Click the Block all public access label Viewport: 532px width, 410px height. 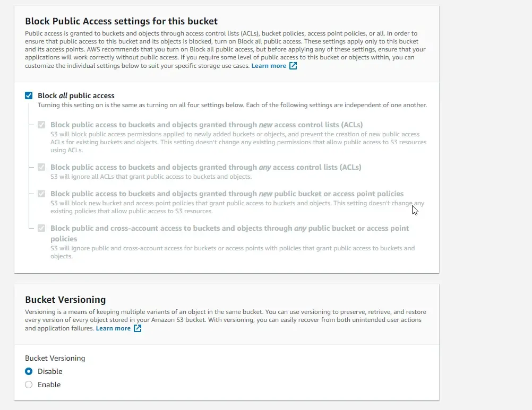click(75, 95)
